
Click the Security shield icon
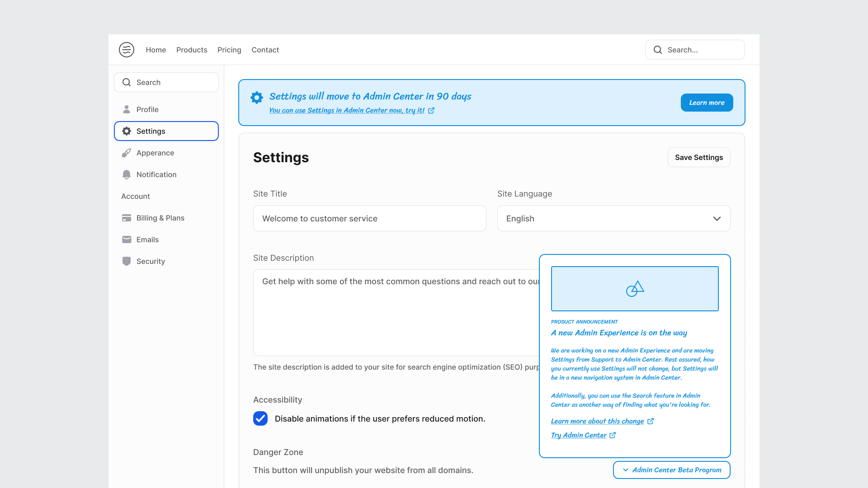(127, 261)
